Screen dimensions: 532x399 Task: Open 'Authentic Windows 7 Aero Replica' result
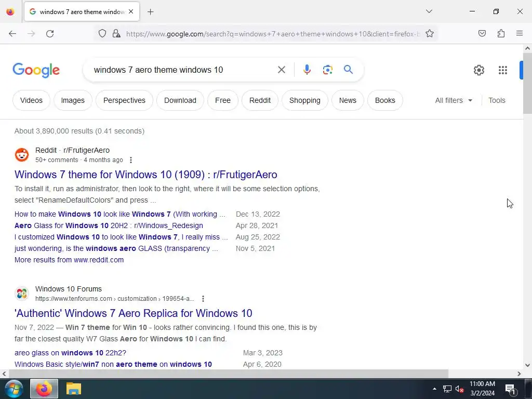[134, 313]
